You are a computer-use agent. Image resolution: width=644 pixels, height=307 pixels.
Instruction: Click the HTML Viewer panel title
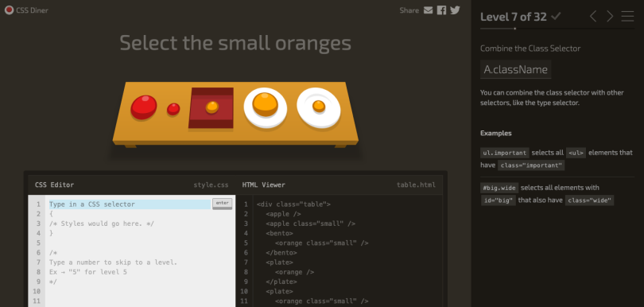[x=264, y=185]
